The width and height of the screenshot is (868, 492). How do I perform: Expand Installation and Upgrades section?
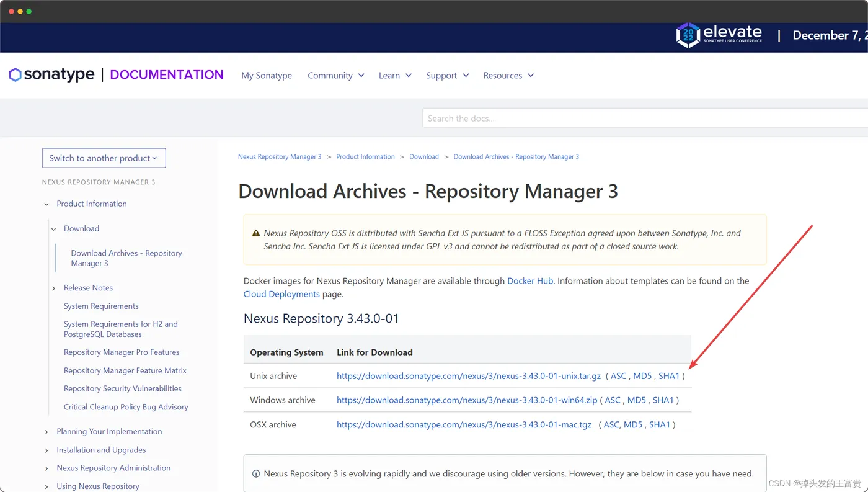pyautogui.click(x=46, y=450)
